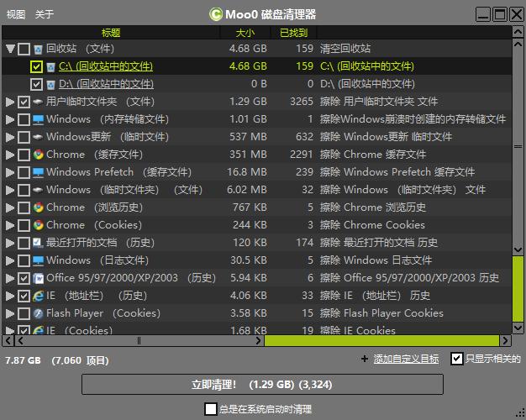Select the 537 MB size value
Viewport: 526px width, 420px height.
(x=248, y=137)
